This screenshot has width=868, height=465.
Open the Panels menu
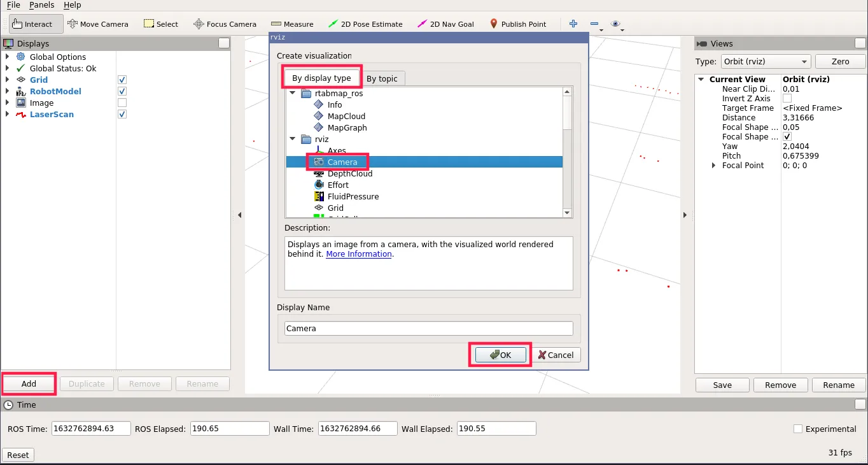[42, 5]
